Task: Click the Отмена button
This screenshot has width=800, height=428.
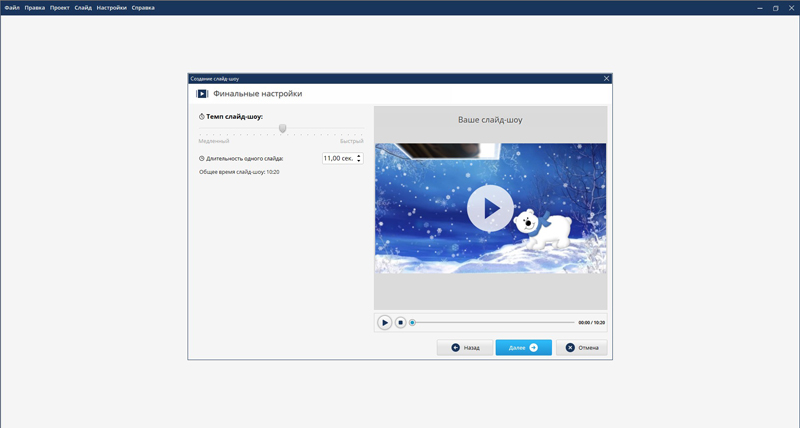Action: pyautogui.click(x=582, y=348)
